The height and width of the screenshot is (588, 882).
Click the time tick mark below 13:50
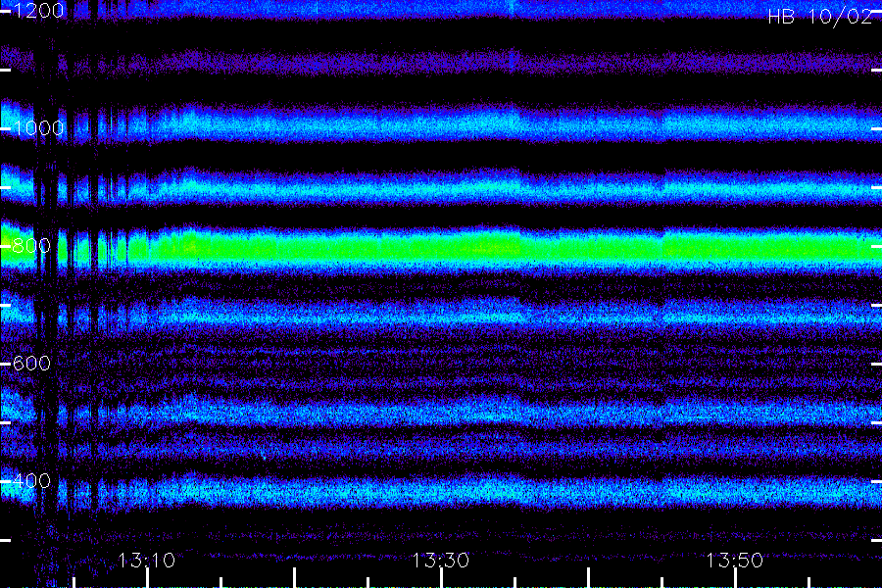(x=735, y=578)
